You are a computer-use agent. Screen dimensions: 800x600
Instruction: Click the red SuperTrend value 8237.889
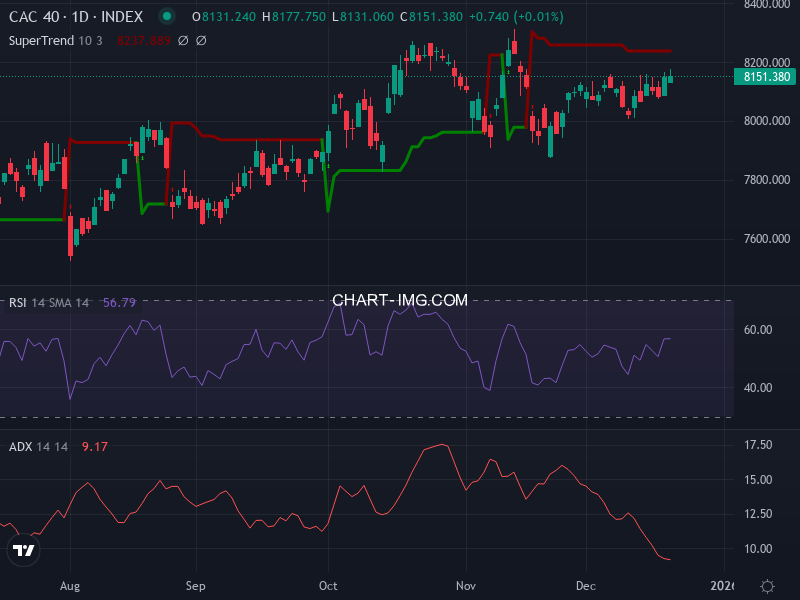click(143, 40)
